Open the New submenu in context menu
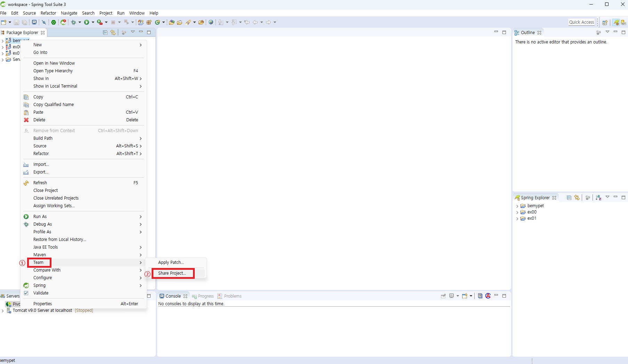The height and width of the screenshot is (364, 628). (83, 45)
